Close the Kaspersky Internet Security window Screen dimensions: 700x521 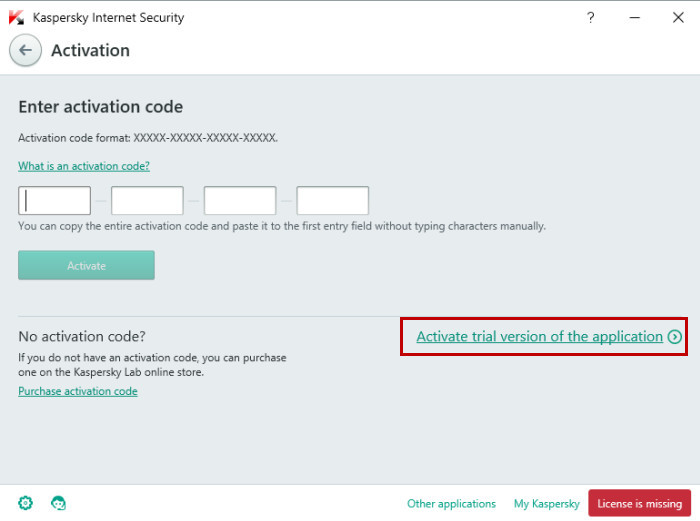(678, 17)
